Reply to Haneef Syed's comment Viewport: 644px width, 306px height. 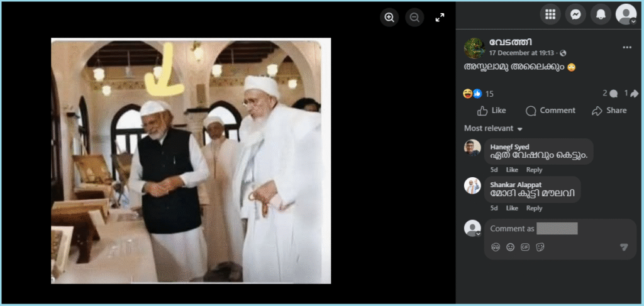point(534,170)
